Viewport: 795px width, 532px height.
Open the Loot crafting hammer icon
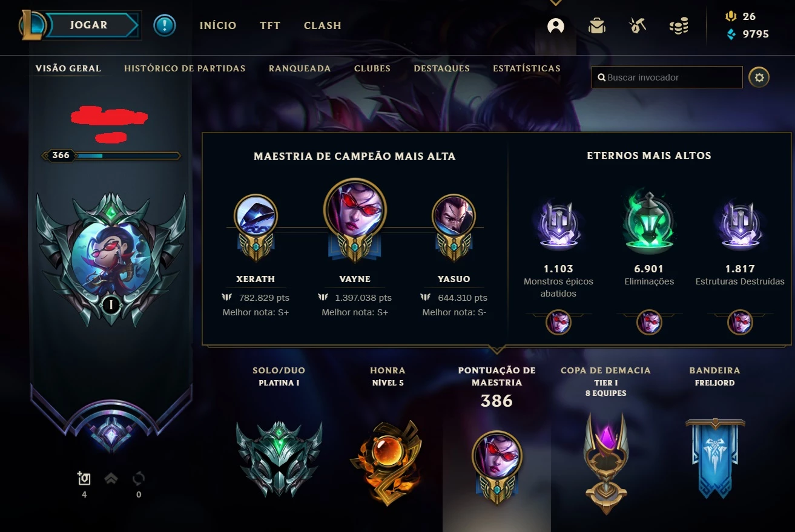click(637, 25)
